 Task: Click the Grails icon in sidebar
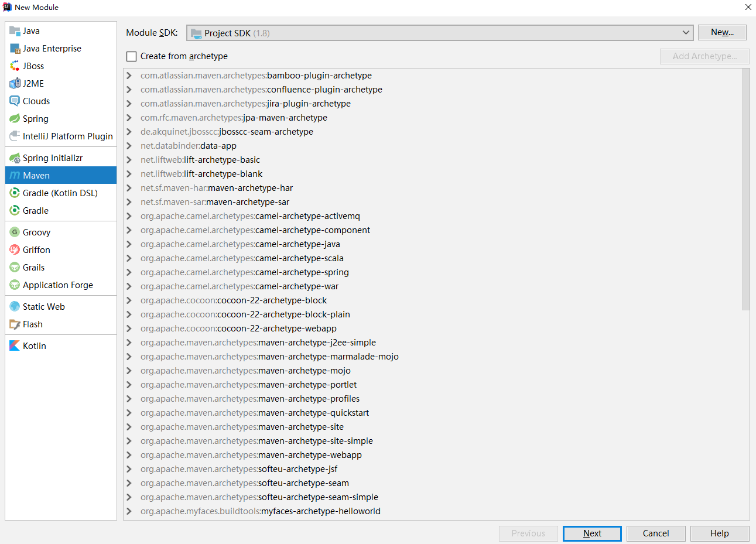tap(15, 268)
